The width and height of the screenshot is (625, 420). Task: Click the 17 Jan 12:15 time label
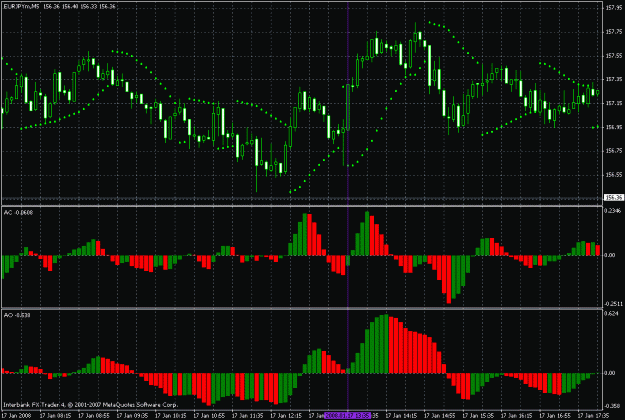pyautogui.click(x=285, y=416)
